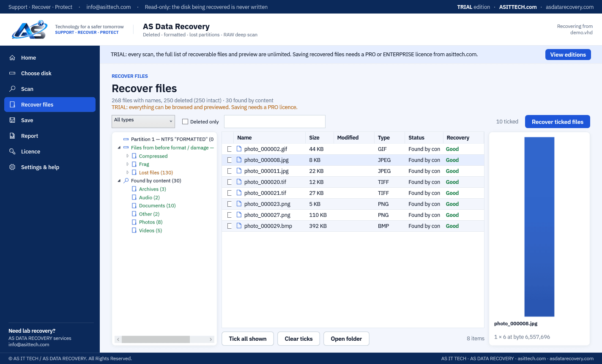Screen dimensions: 602x364
Task: Tick the checkbox for photo_000027.png
Action: click(230, 215)
